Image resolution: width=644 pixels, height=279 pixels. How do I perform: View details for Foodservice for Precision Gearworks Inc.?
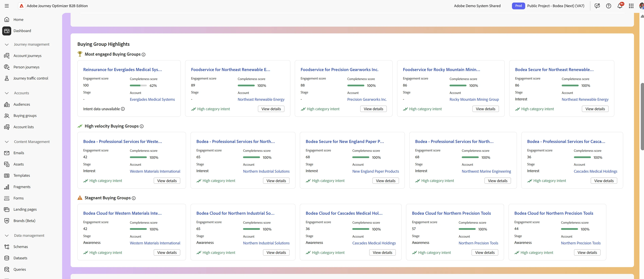click(373, 109)
